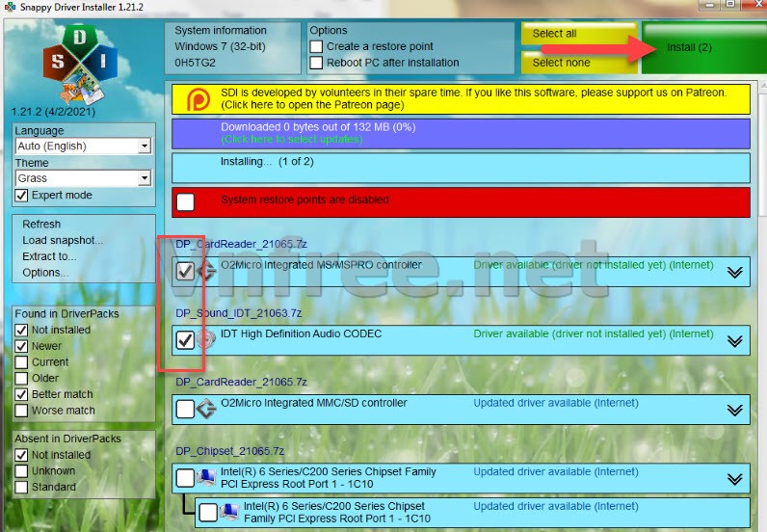This screenshot has height=532, width=767.
Task: Click the O2Micro MMC/SD controller device icon
Action: coord(206,409)
